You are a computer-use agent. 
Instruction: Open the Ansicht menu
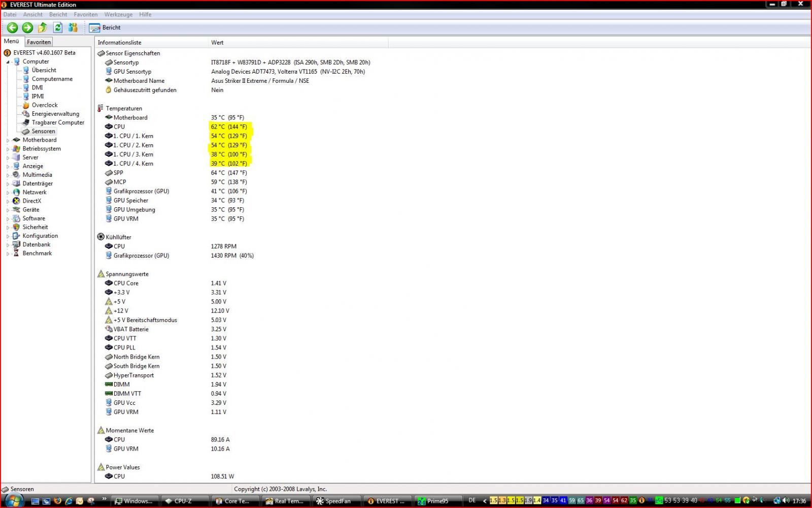click(x=32, y=14)
